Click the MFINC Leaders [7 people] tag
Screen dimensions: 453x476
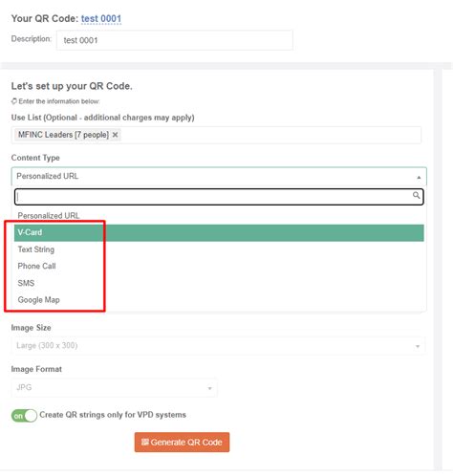point(63,135)
